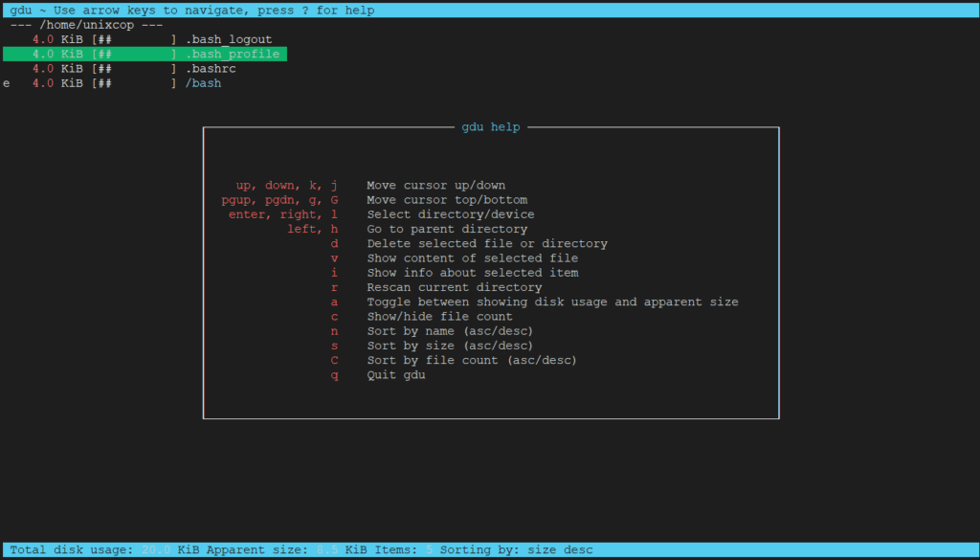Click the 'left, h' key list
Viewport: 980px width, 560px height.
313,229
